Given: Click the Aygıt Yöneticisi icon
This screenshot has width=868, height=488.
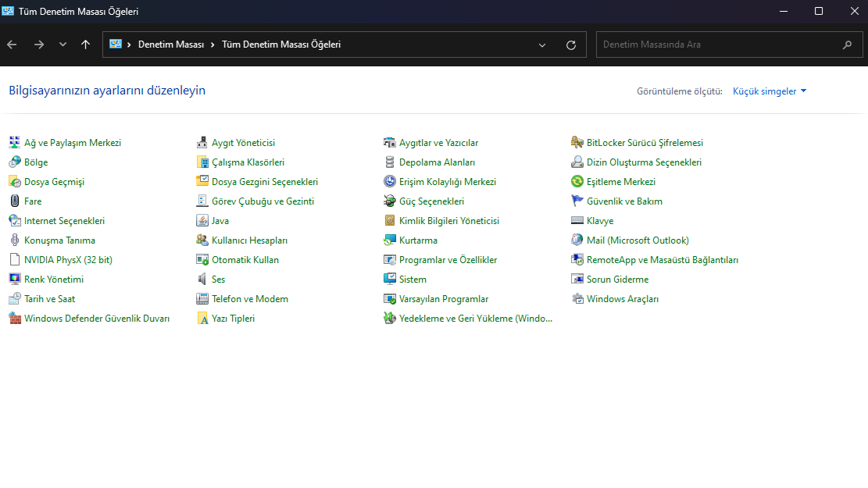Looking at the screenshot, I should point(202,143).
